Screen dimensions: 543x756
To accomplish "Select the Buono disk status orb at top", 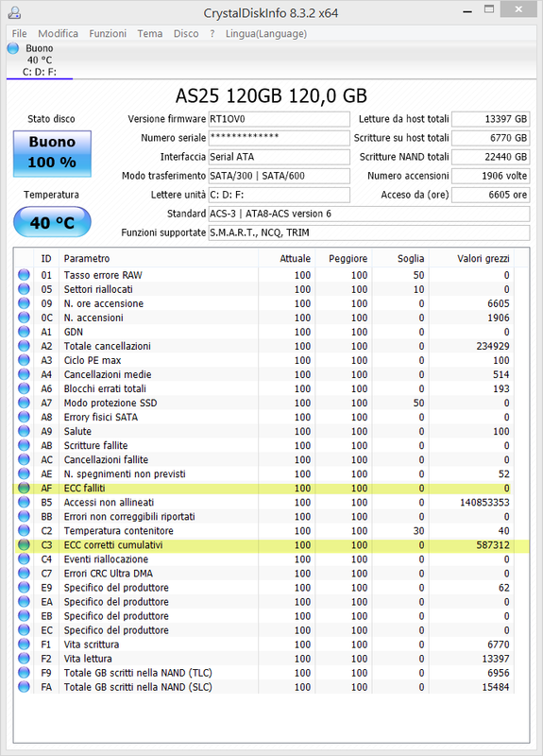I will [13, 48].
